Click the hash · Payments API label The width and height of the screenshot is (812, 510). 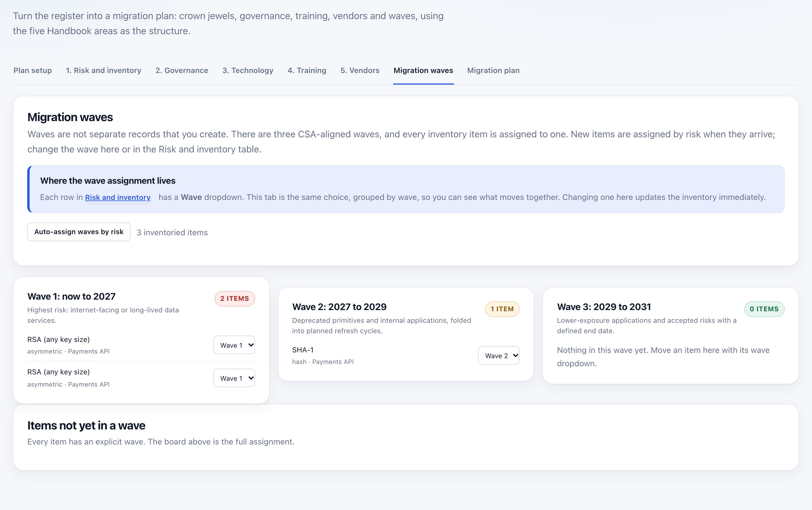tap(323, 362)
